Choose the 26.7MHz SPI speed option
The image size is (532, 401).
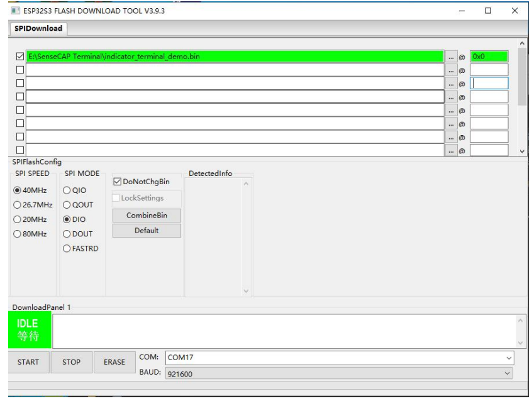click(x=19, y=205)
